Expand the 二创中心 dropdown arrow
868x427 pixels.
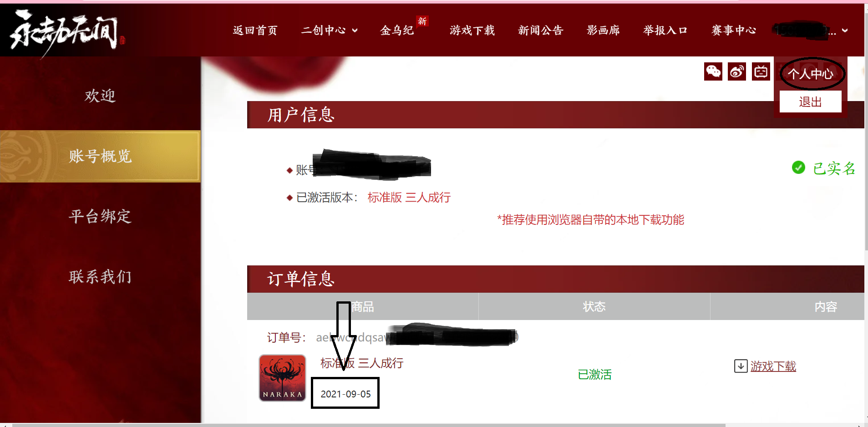pos(355,30)
